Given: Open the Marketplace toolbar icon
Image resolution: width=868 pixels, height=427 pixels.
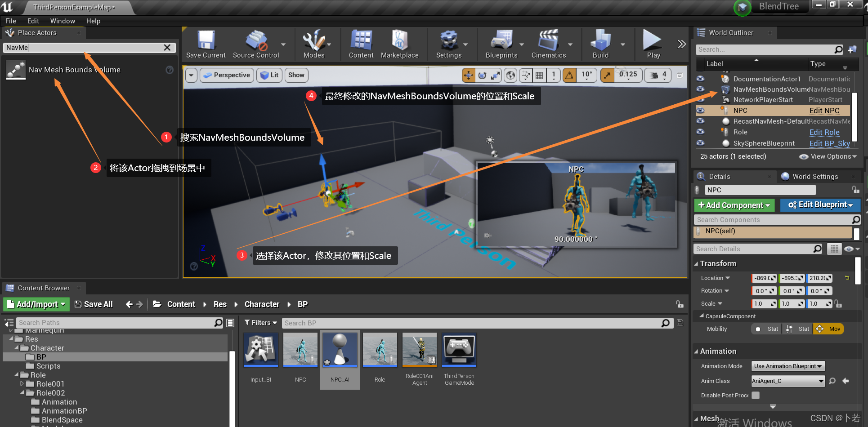Looking at the screenshot, I should pyautogui.click(x=399, y=44).
